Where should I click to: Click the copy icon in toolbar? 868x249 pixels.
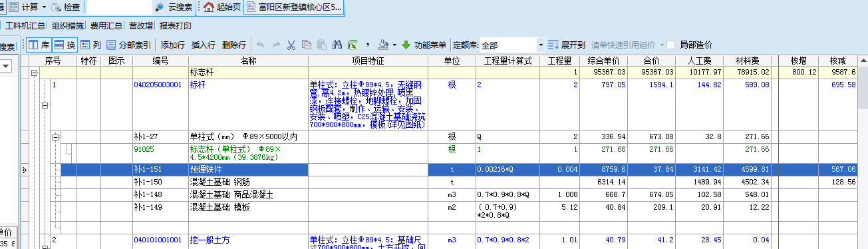click(306, 45)
